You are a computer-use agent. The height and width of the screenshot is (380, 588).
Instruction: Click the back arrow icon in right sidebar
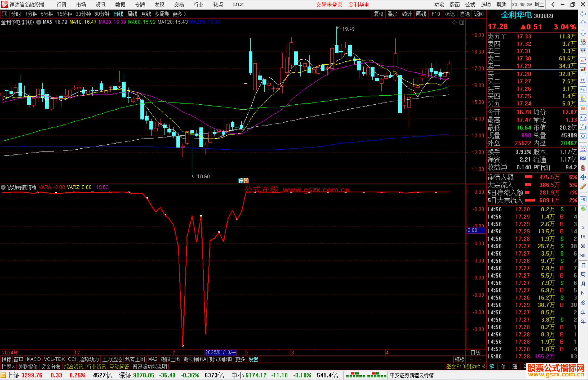click(583, 14)
